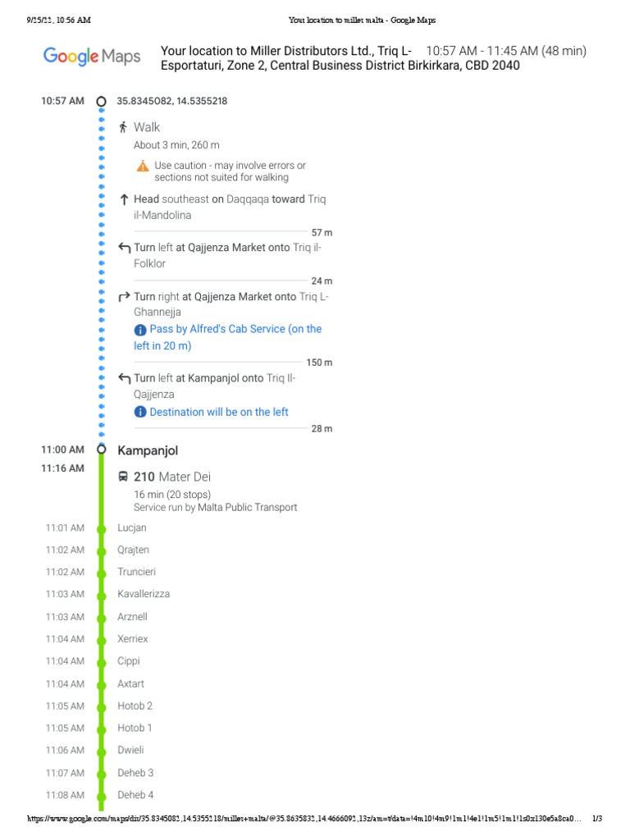Click the Lucjan stop on route
This screenshot has height=840, width=630.
[132, 527]
